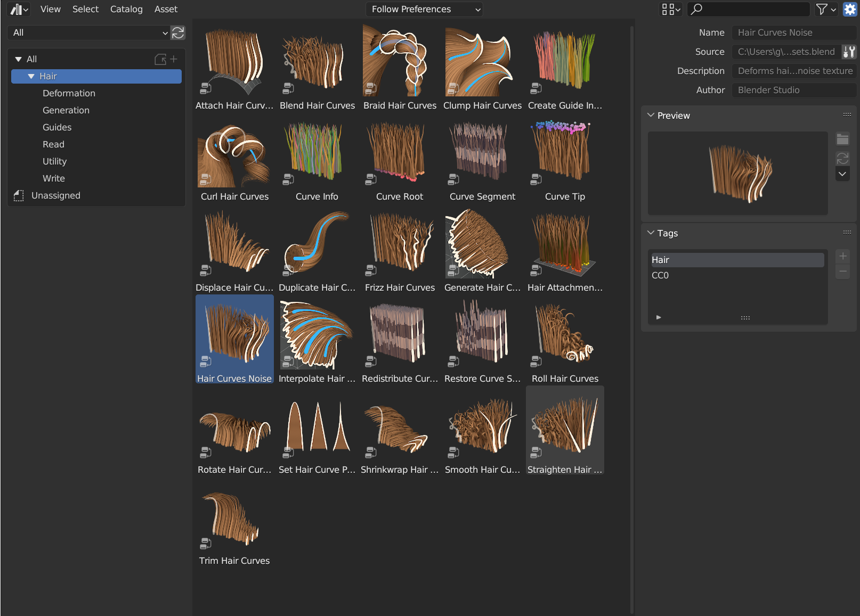This screenshot has width=860, height=616.
Task: Add a new tag with plus button
Action: pyautogui.click(x=842, y=256)
